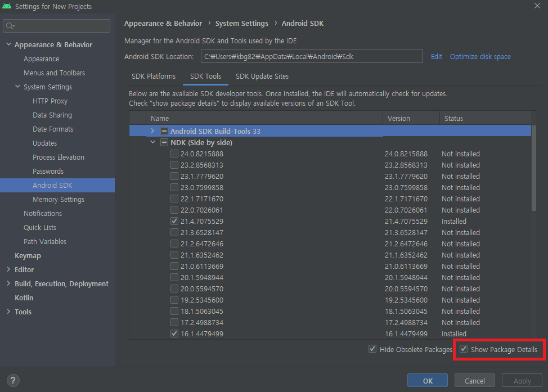The height and width of the screenshot is (392, 548).
Task: Open Menus and Toolbars settings
Action: pos(54,73)
